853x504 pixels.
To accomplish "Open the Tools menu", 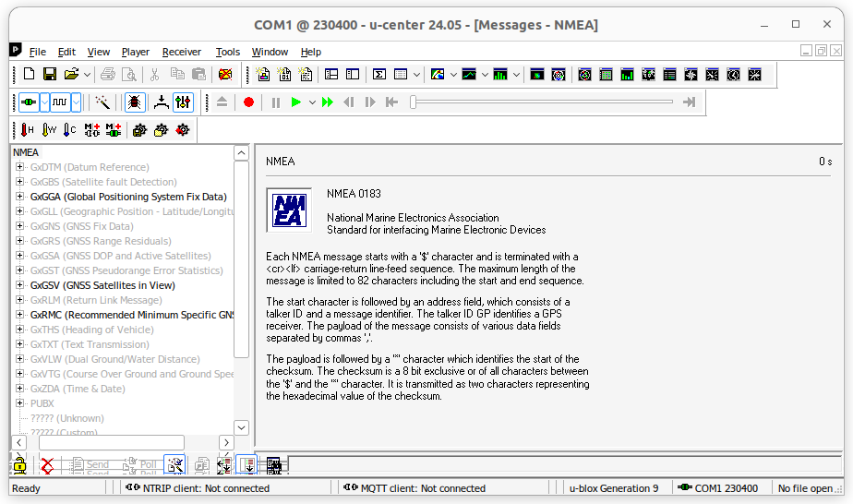I will (x=227, y=52).
